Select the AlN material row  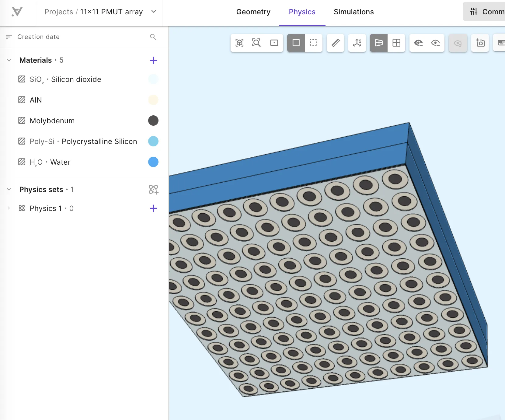[84, 100]
